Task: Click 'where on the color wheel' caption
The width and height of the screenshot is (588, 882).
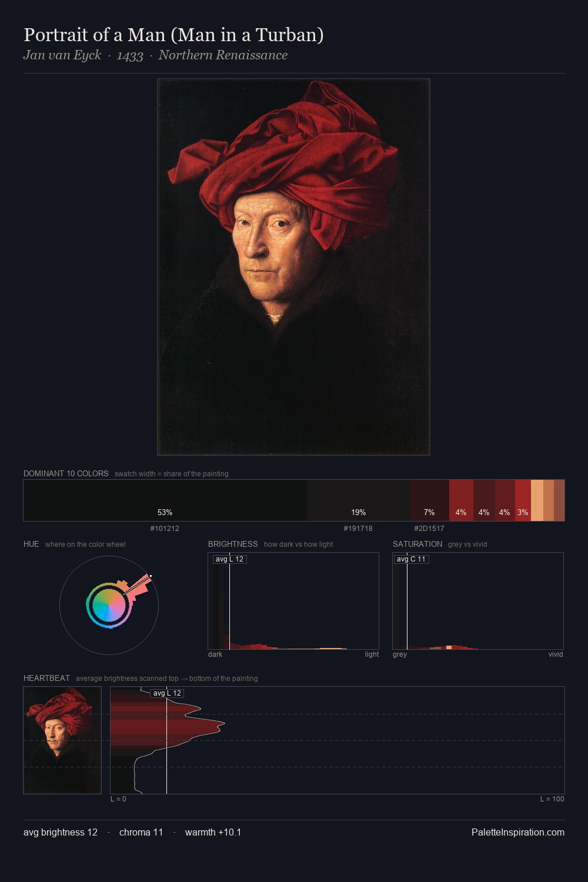Action: pyautogui.click(x=85, y=544)
